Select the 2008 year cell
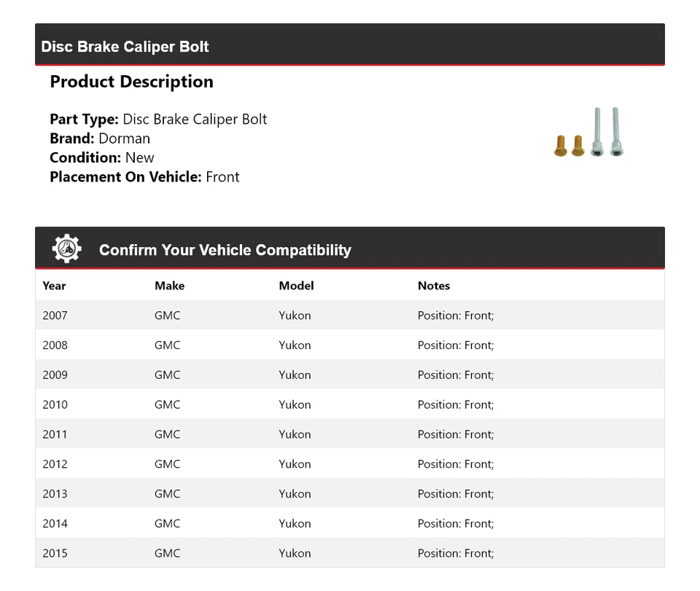 point(55,345)
